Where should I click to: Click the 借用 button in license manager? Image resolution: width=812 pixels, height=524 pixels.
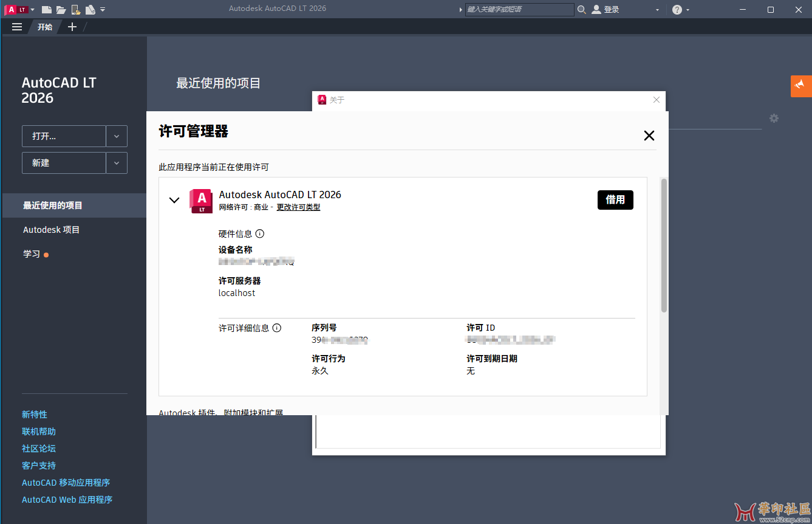615,199
